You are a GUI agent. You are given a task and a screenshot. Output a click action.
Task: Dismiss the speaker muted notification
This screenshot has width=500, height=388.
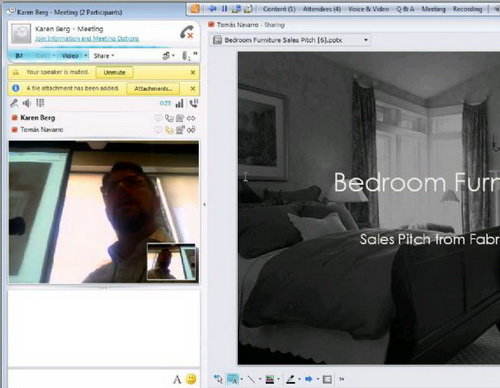(193, 72)
